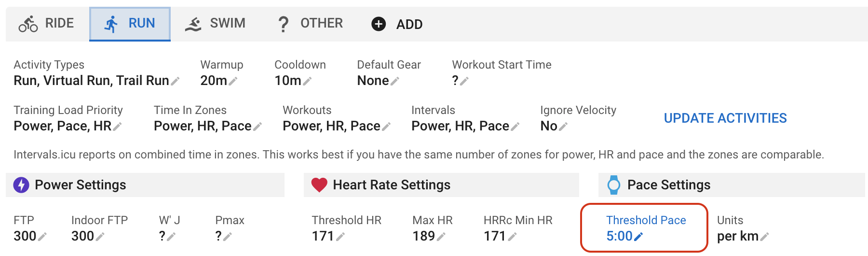Image resolution: width=868 pixels, height=256 pixels.
Task: Click Indoor FTP 300 value
Action: [x=82, y=236]
